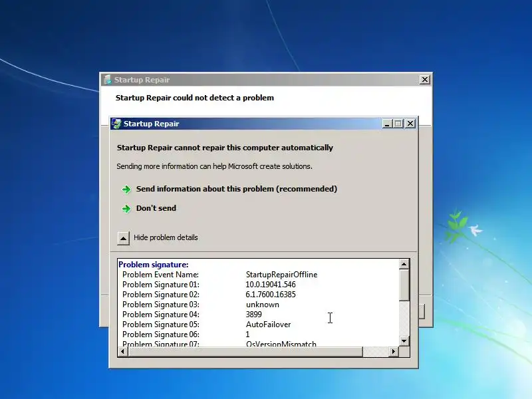Click the Problem Signature 02: label
This screenshot has height=399, width=532.
click(161, 295)
